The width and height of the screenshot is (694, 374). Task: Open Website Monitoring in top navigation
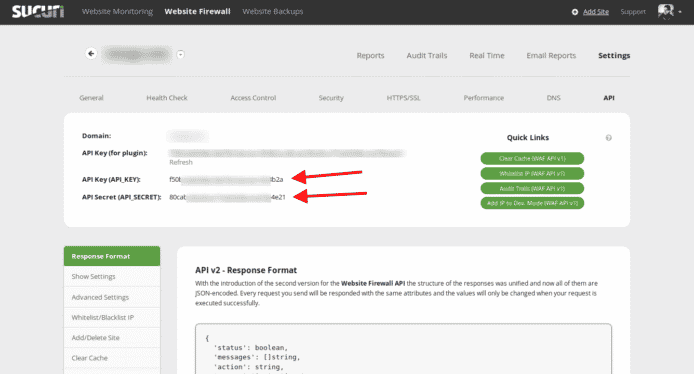pos(117,12)
